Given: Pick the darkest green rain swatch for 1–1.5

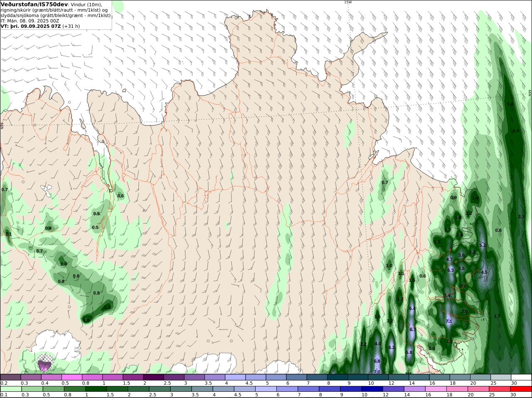Looking at the screenshot, I should click(96, 389).
